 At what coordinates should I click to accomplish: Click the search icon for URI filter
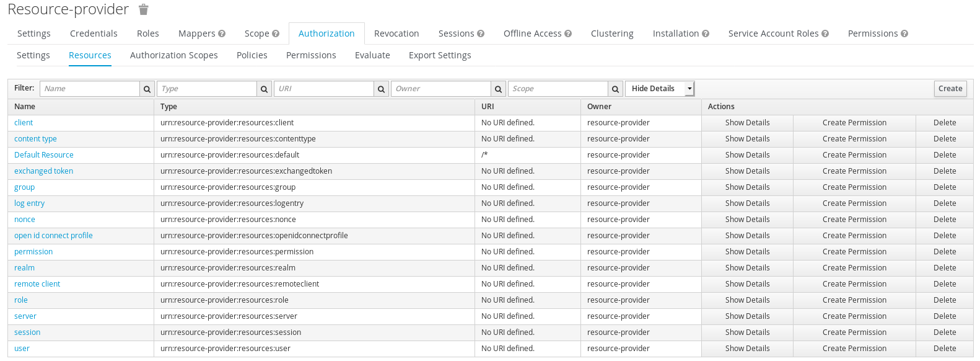[382, 89]
